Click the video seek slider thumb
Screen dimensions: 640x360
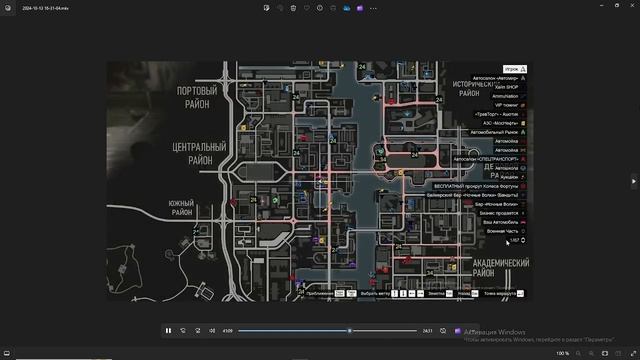point(349,331)
